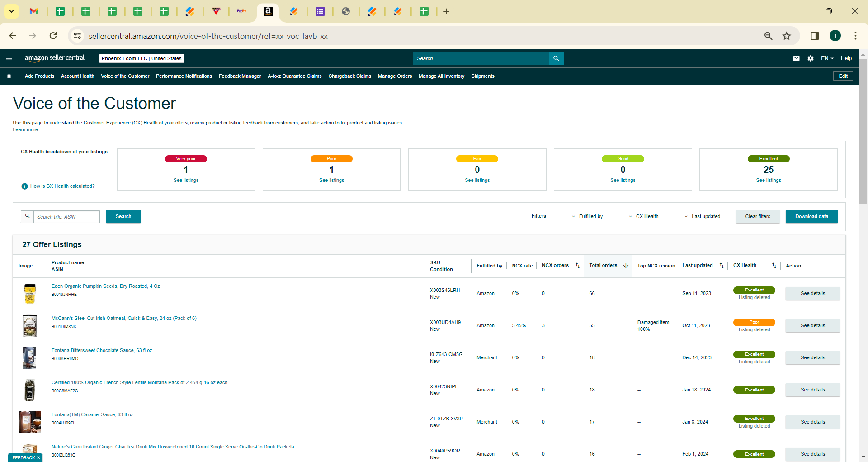Open Certified Organic French Style Lentils link
868x462 pixels.
pyautogui.click(x=140, y=383)
